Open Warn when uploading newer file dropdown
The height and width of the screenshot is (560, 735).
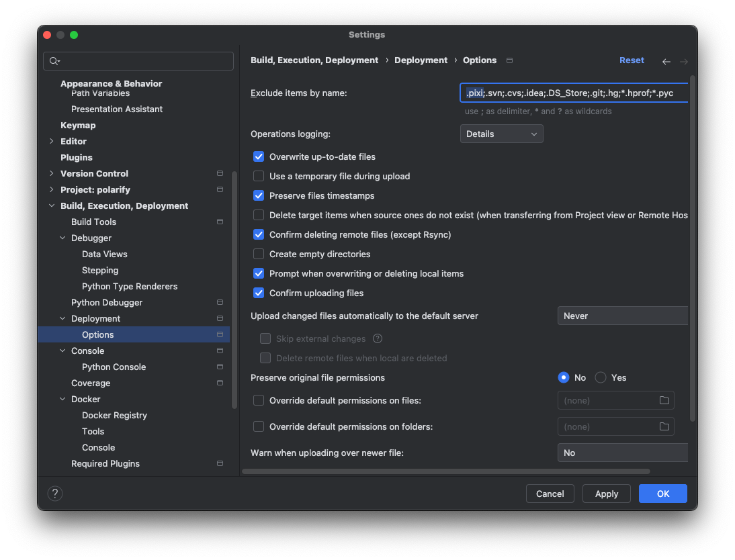pyautogui.click(x=623, y=453)
